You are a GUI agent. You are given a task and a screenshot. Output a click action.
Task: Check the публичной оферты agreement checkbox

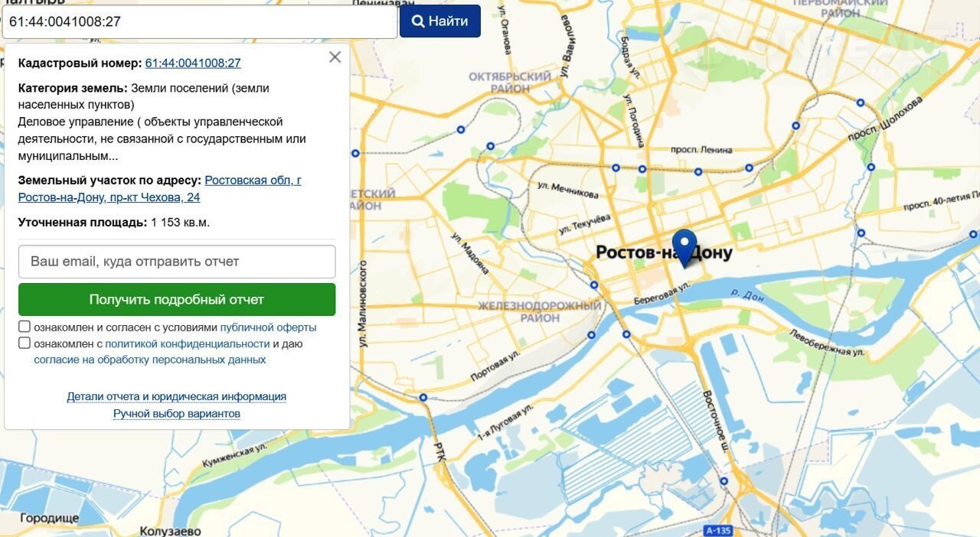24,327
